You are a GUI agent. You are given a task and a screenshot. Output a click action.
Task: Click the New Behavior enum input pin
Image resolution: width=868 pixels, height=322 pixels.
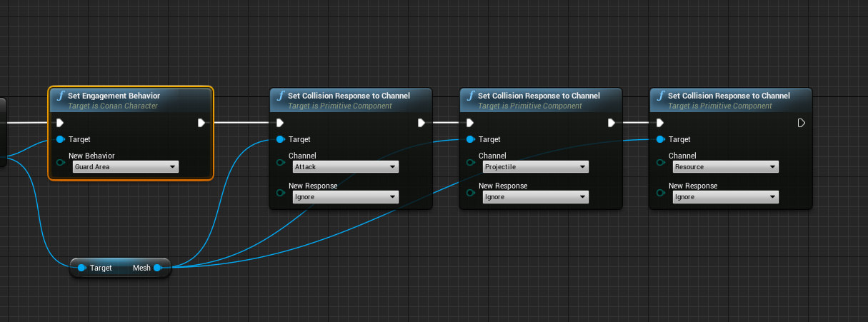pyautogui.click(x=61, y=163)
